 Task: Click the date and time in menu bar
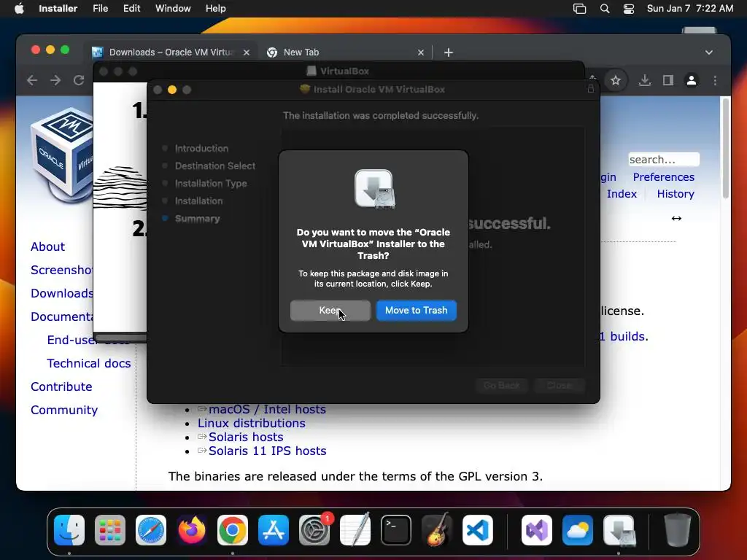coord(690,9)
